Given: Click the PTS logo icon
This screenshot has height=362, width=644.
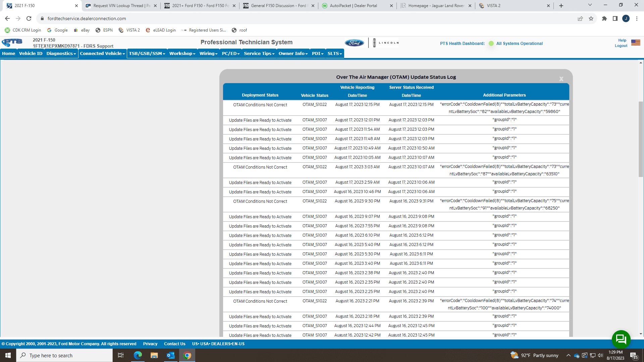Looking at the screenshot, I should 12,42.
